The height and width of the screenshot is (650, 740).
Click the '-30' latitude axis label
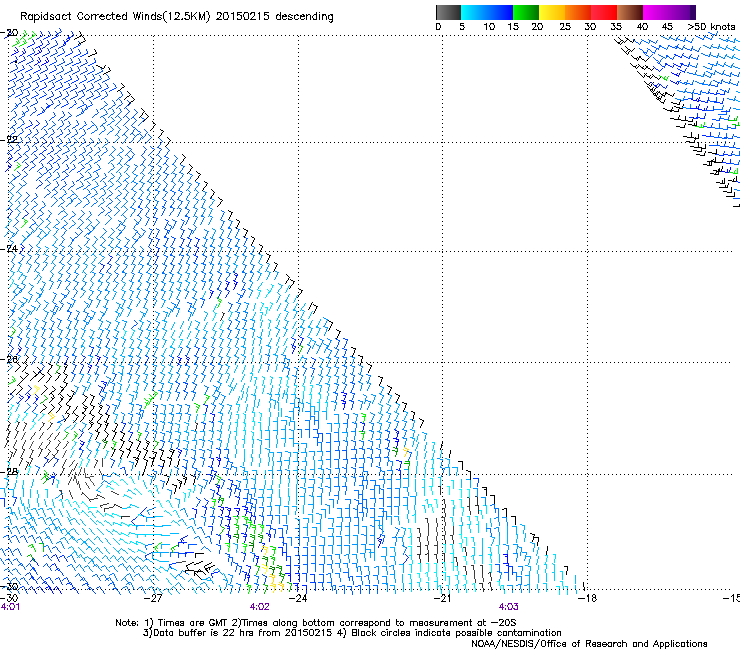(9, 586)
